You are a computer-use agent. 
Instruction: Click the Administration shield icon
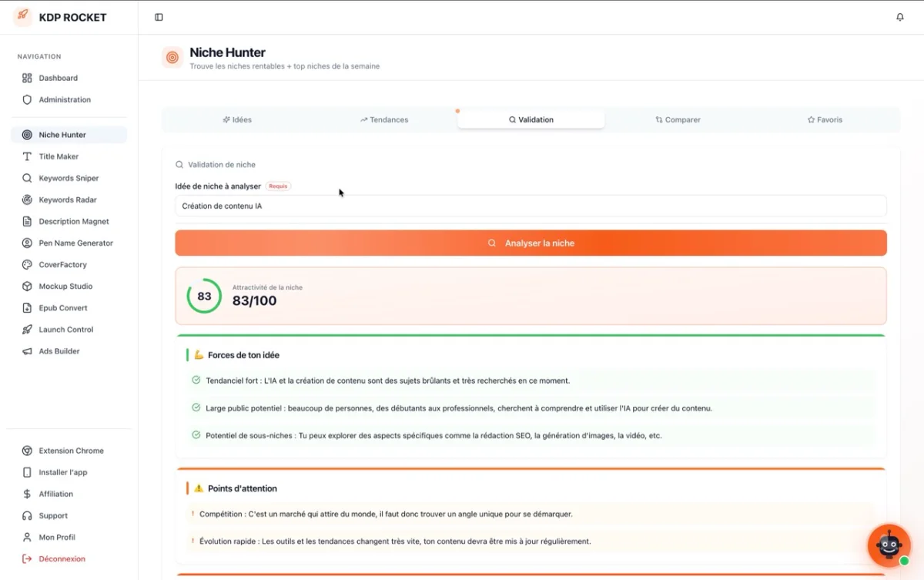click(x=27, y=99)
